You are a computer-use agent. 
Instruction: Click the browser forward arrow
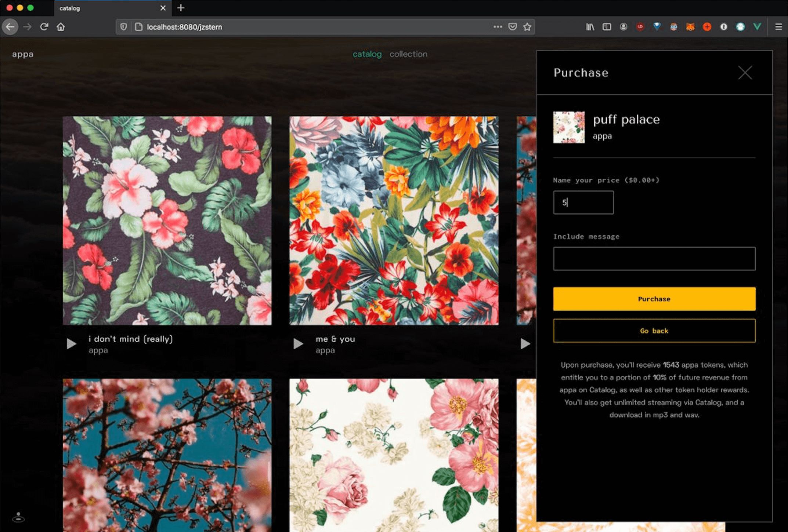pyautogui.click(x=28, y=27)
